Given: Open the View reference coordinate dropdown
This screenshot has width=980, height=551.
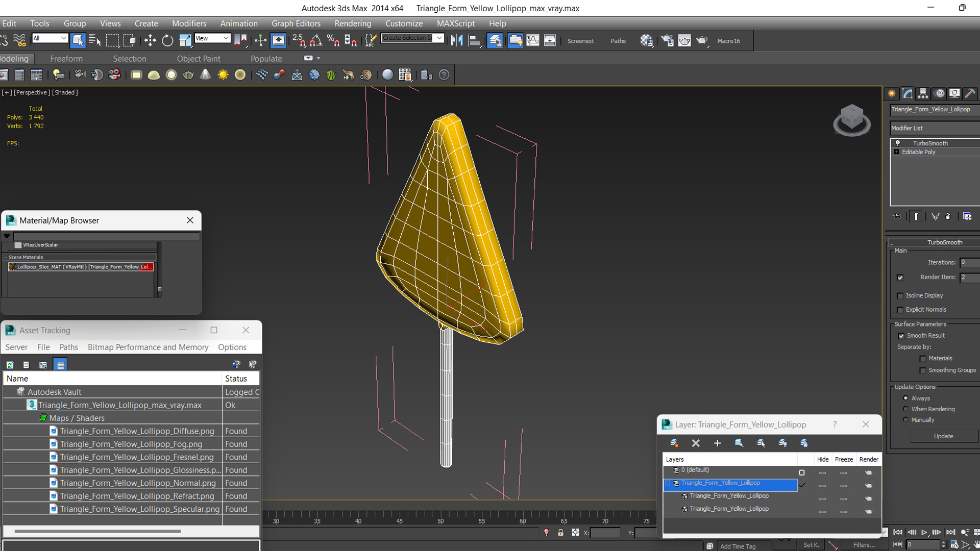Looking at the screenshot, I should 212,38.
